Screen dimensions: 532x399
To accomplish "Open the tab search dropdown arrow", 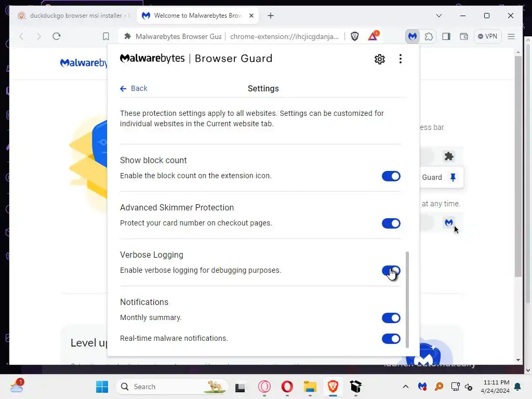I will (438, 16).
